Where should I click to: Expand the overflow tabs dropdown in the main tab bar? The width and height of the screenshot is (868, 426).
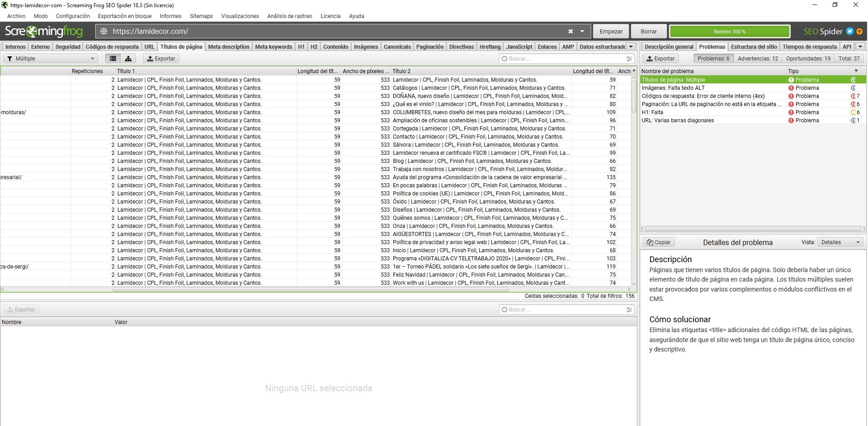pyautogui.click(x=631, y=46)
